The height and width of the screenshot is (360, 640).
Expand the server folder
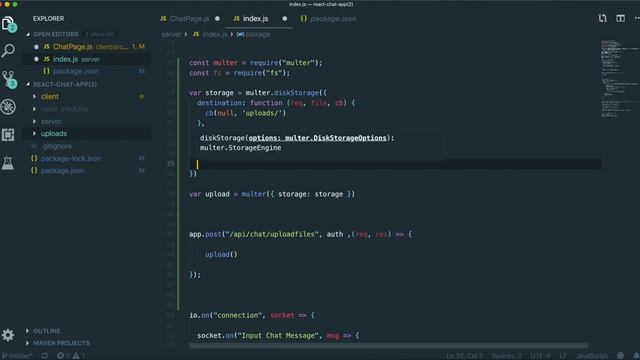[51, 122]
